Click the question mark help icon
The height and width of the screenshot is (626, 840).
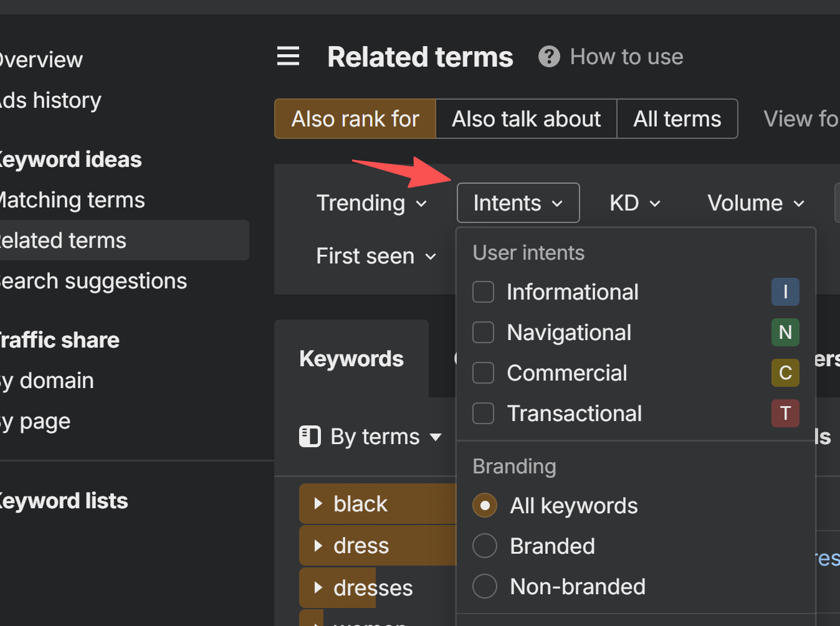coord(548,57)
